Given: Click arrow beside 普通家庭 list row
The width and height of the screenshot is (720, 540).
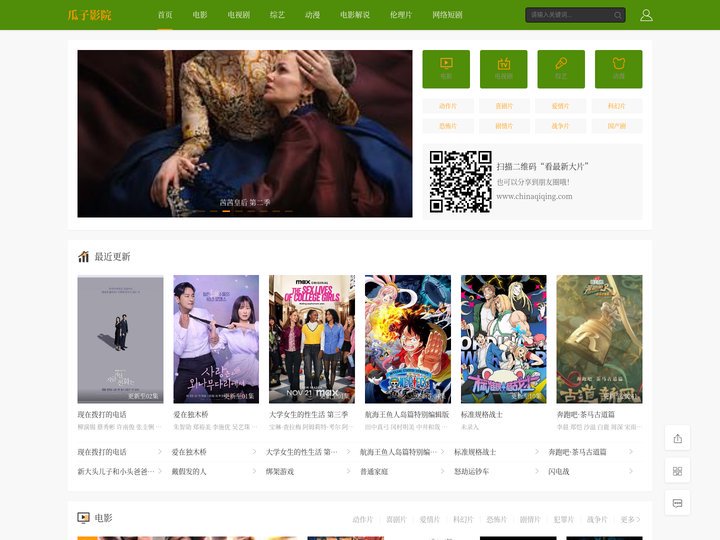Looking at the screenshot, I should (x=443, y=471).
